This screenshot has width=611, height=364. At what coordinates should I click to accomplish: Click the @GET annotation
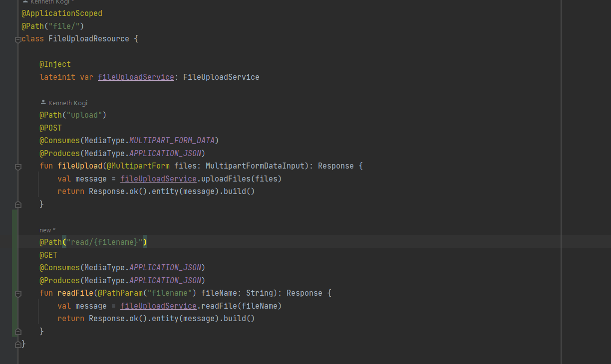47,255
